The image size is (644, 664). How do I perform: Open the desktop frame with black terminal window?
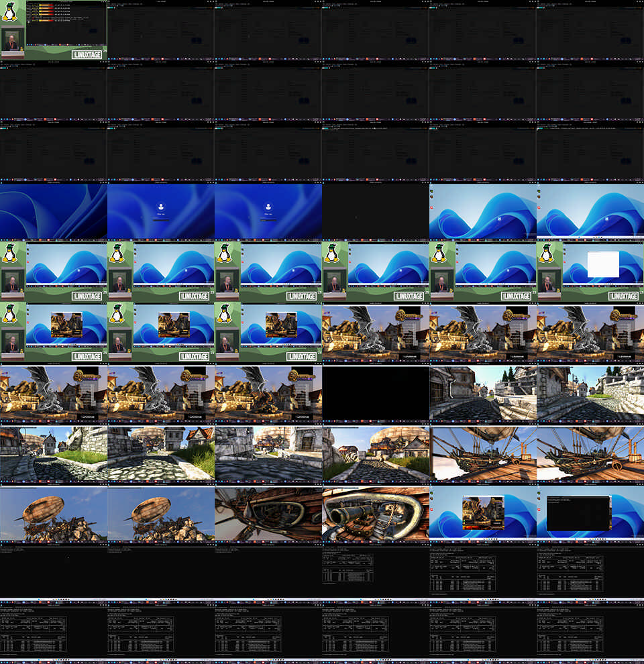pyautogui.click(x=590, y=513)
